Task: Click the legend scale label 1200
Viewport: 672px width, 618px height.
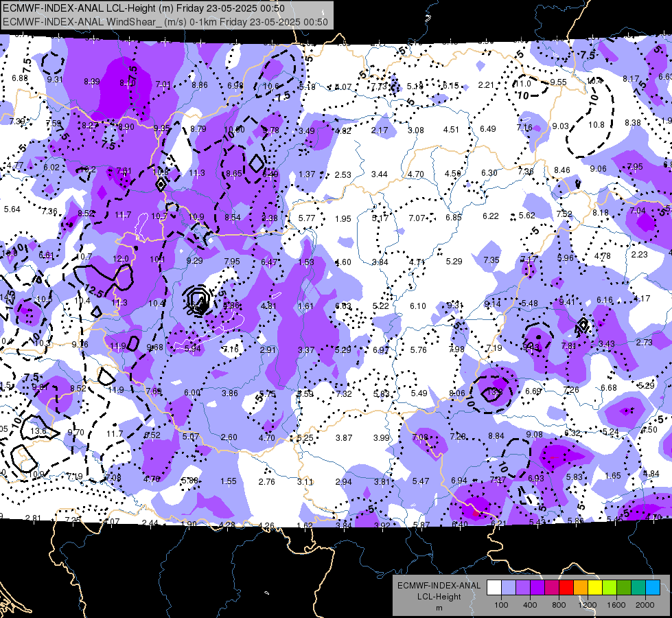Action: tap(587, 605)
